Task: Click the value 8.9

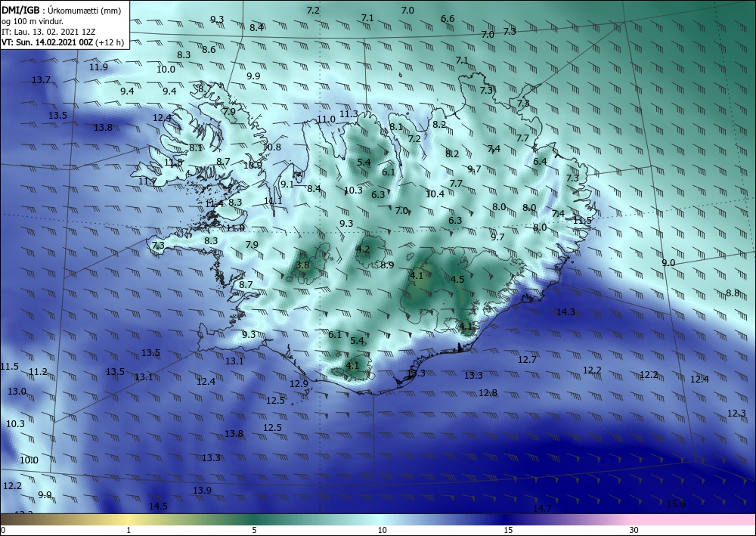Action: tap(387, 265)
